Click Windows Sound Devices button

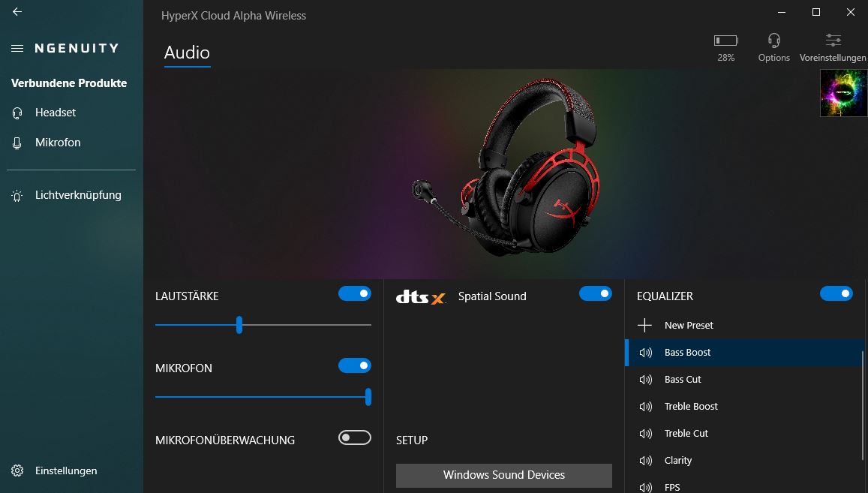point(503,475)
